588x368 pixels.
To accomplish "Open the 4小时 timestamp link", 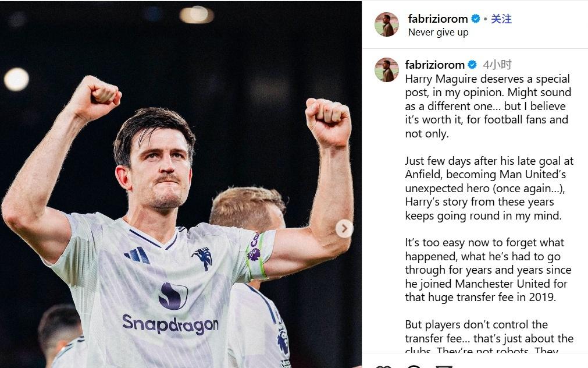I will (497, 65).
